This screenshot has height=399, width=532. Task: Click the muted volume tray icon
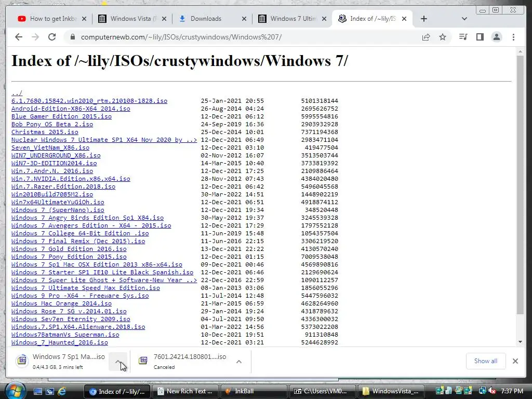[492, 391]
